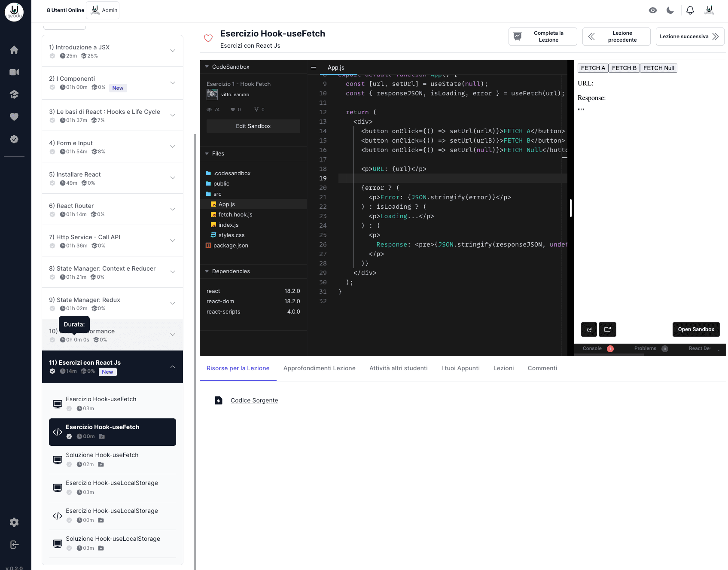Toggle the eye visibility icon in header
Image resolution: width=728 pixels, height=570 pixels.
(652, 10)
